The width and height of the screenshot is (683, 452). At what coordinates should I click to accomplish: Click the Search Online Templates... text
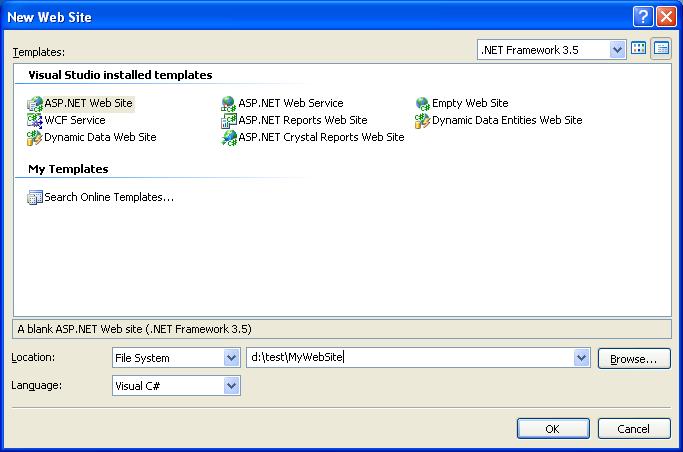[x=109, y=197]
